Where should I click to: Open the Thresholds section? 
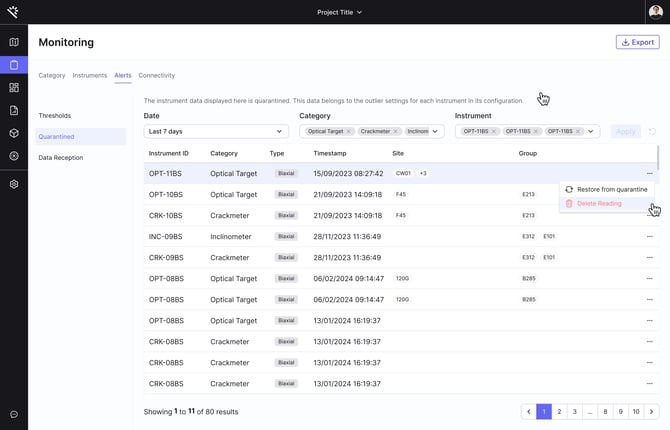(x=55, y=115)
